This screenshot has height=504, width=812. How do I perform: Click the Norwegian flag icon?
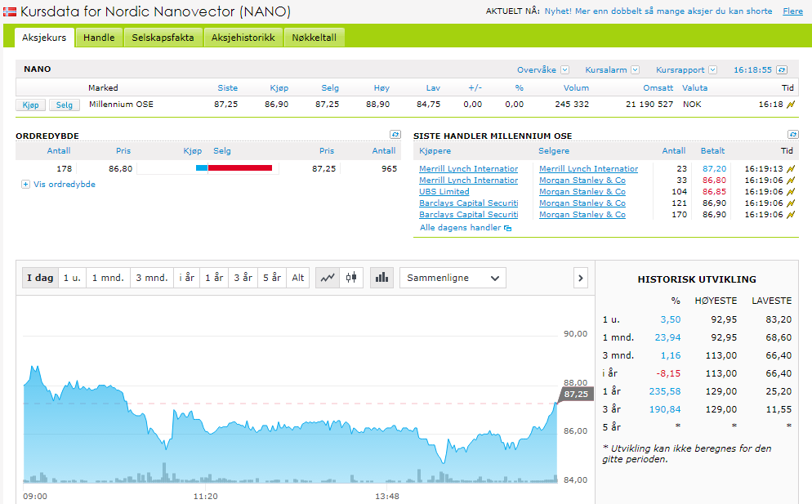tap(9, 12)
